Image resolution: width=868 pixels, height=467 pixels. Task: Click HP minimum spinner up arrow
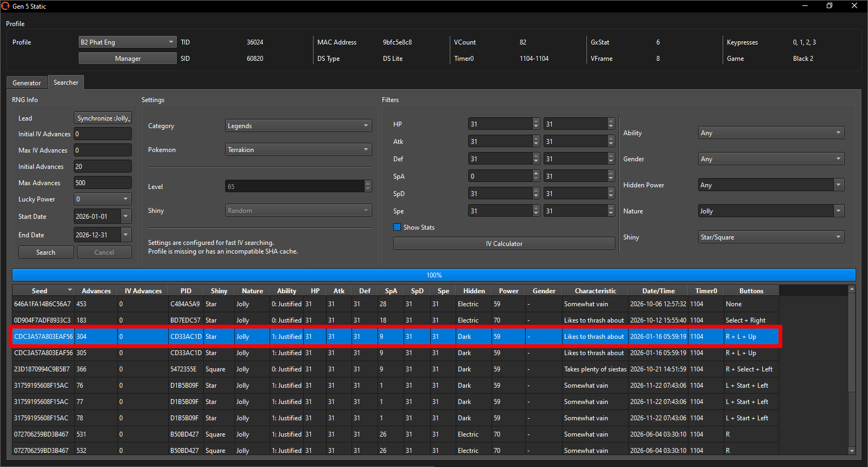536,122
